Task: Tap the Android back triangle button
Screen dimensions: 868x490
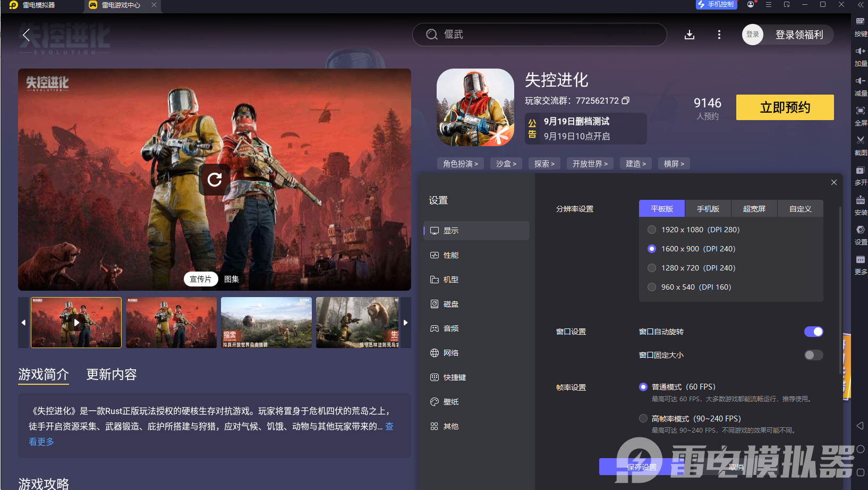Action: click(x=861, y=426)
